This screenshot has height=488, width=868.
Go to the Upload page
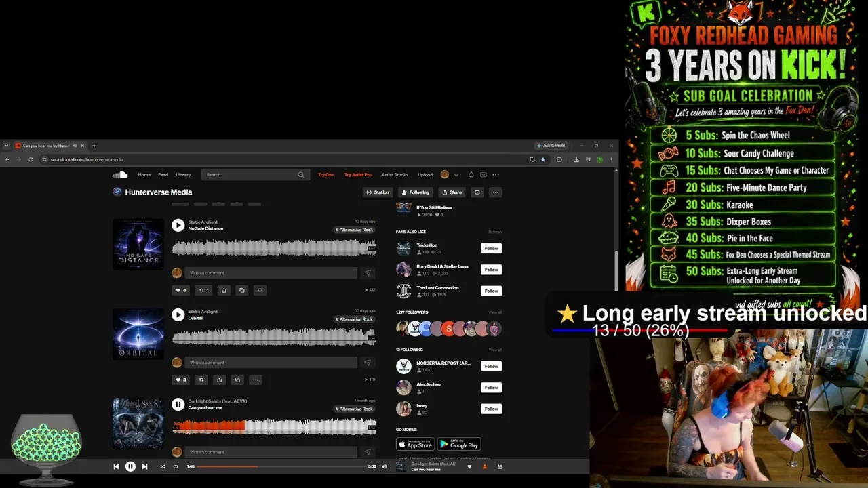click(425, 175)
